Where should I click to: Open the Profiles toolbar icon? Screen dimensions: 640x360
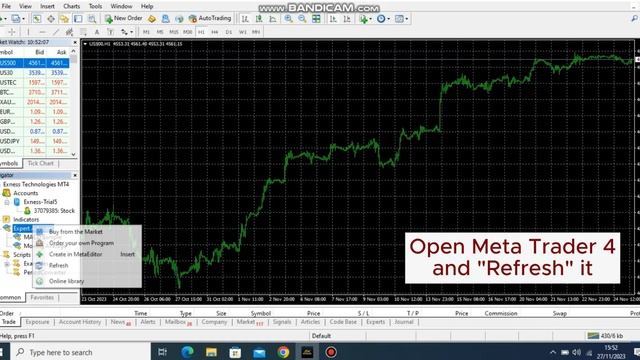tap(16, 18)
